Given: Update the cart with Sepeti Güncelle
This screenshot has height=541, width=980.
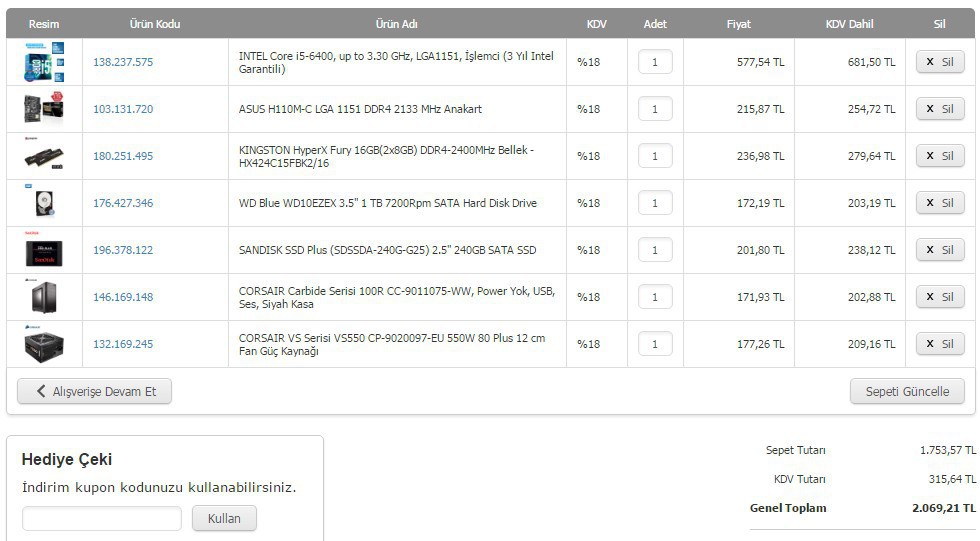Looking at the screenshot, I should 907,392.
